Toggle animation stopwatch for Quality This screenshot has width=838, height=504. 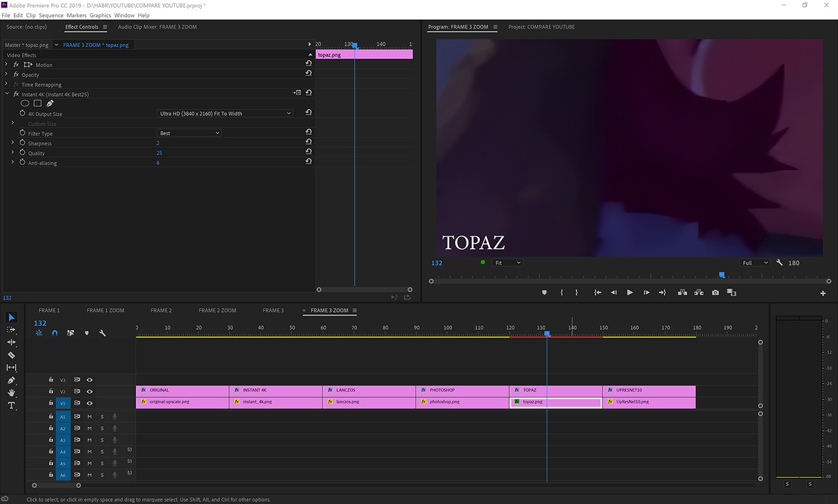[22, 153]
